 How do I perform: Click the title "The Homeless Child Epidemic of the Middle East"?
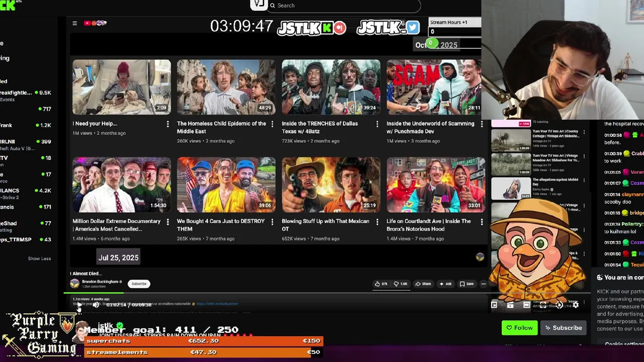[x=221, y=127]
